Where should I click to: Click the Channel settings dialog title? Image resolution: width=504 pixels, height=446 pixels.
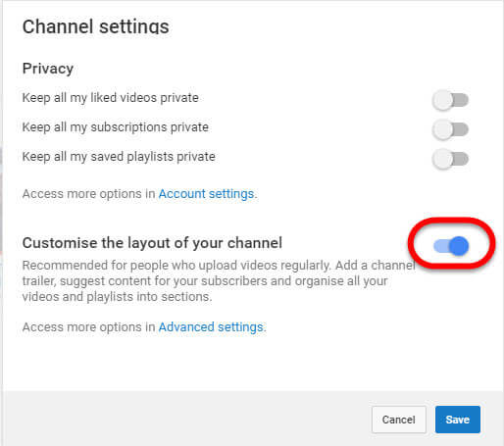(95, 26)
